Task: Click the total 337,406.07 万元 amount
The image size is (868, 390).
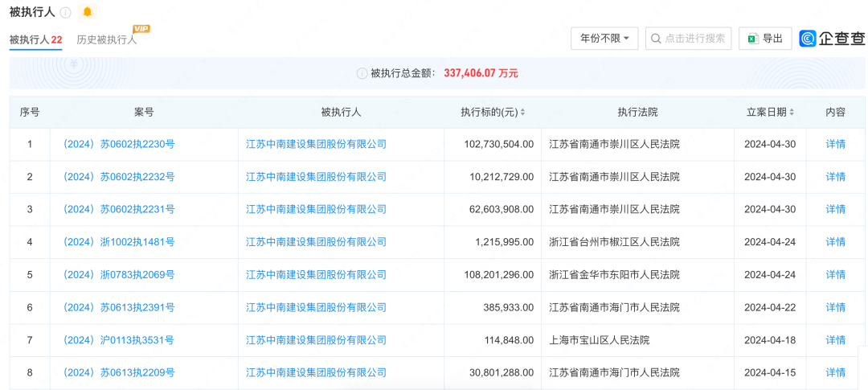Action: click(x=481, y=73)
